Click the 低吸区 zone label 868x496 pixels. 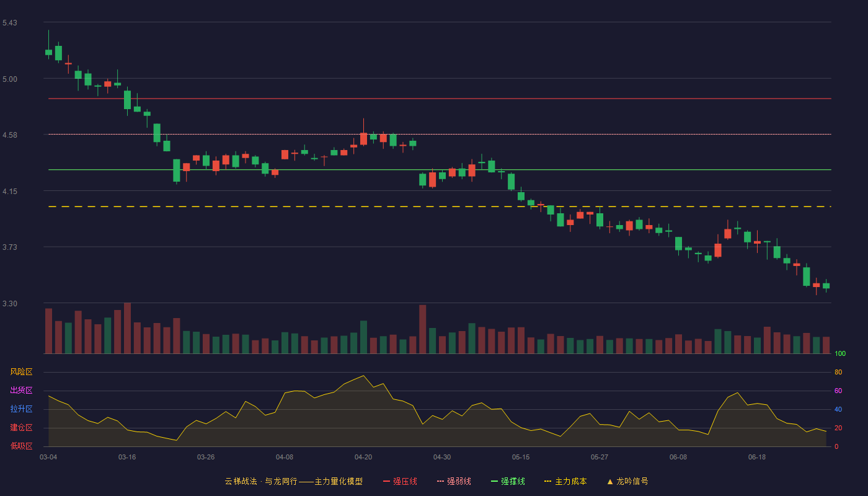(21, 446)
